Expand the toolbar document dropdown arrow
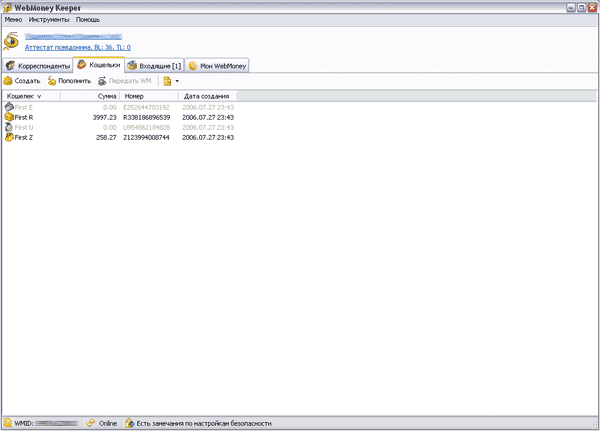 (177, 81)
